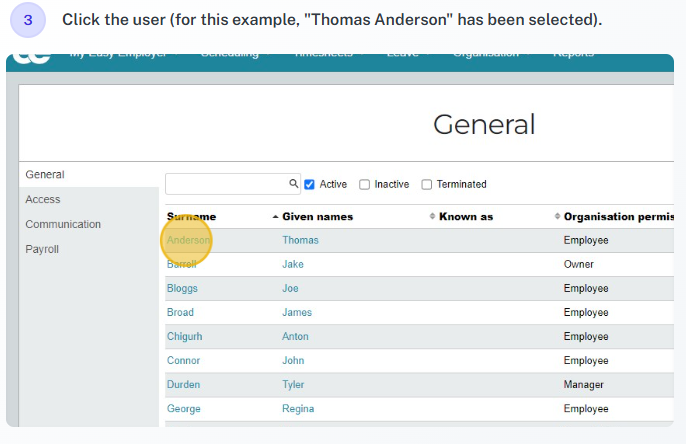The width and height of the screenshot is (686, 444).
Task: Sort by Given names column
Action: pos(318,217)
